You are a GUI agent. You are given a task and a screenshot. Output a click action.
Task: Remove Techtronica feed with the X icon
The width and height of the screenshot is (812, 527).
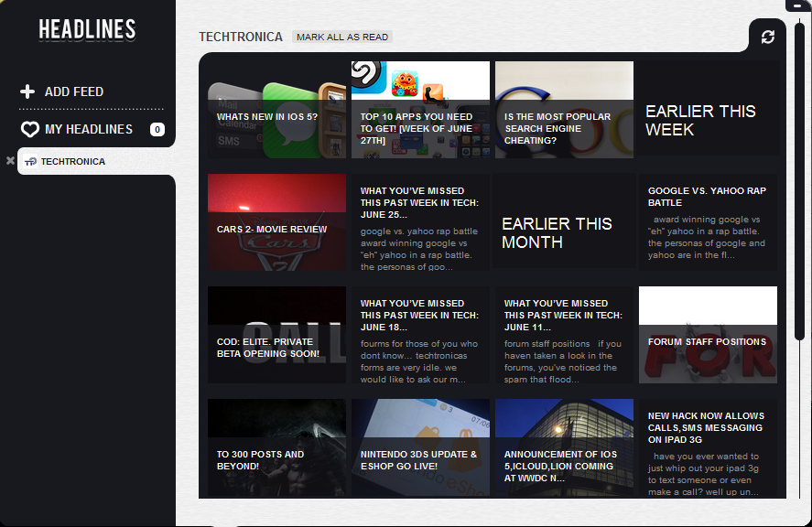pos(10,161)
